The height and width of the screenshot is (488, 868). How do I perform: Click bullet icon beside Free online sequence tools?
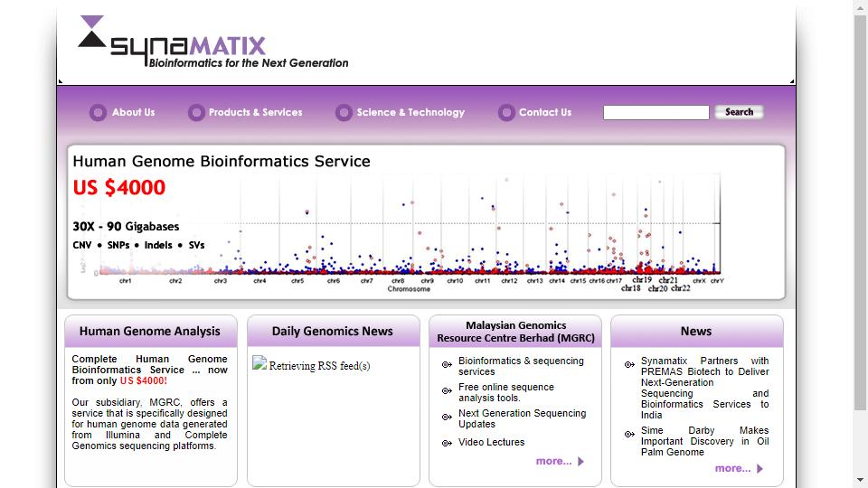pos(447,390)
